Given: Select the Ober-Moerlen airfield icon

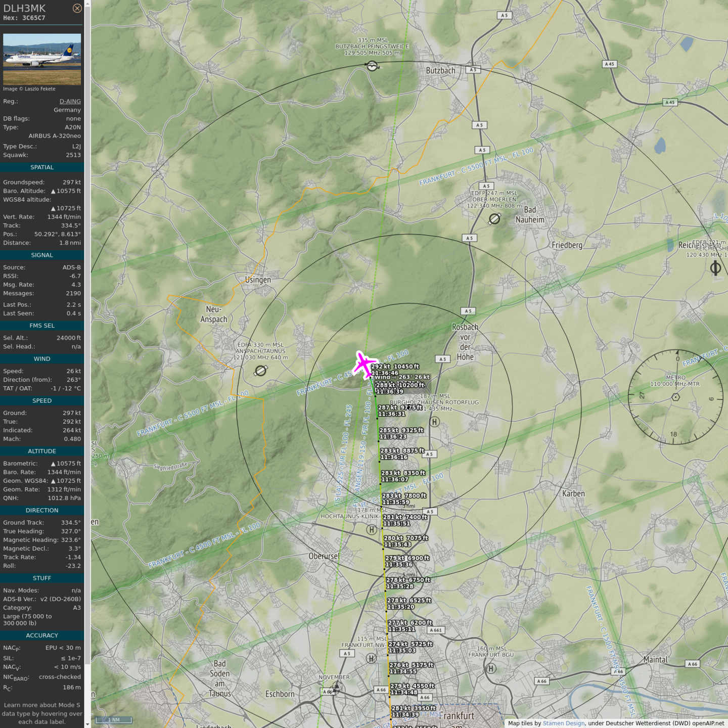Looking at the screenshot, I should (x=494, y=218).
